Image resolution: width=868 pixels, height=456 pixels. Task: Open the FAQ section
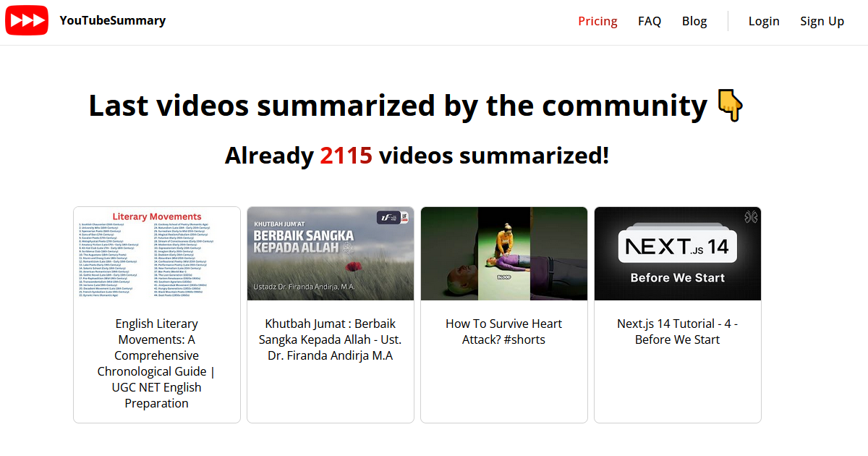point(650,21)
